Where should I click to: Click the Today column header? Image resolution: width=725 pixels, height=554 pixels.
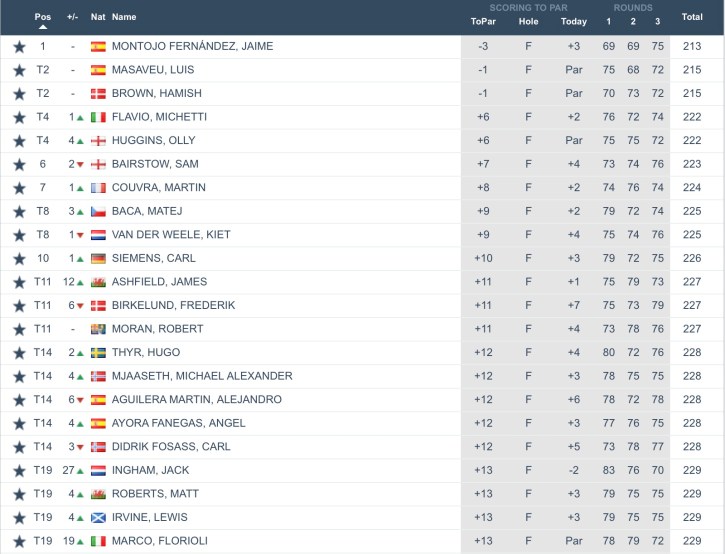574,21
